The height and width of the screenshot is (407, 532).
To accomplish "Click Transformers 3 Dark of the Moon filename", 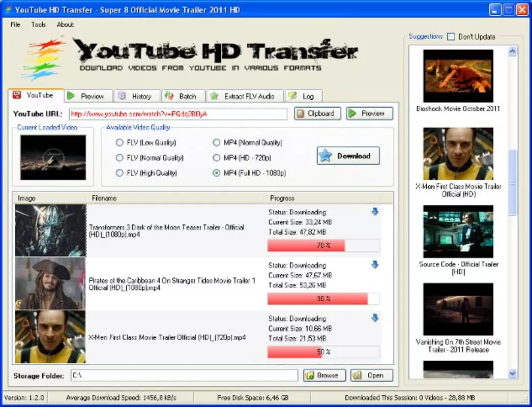I will 166,231.
